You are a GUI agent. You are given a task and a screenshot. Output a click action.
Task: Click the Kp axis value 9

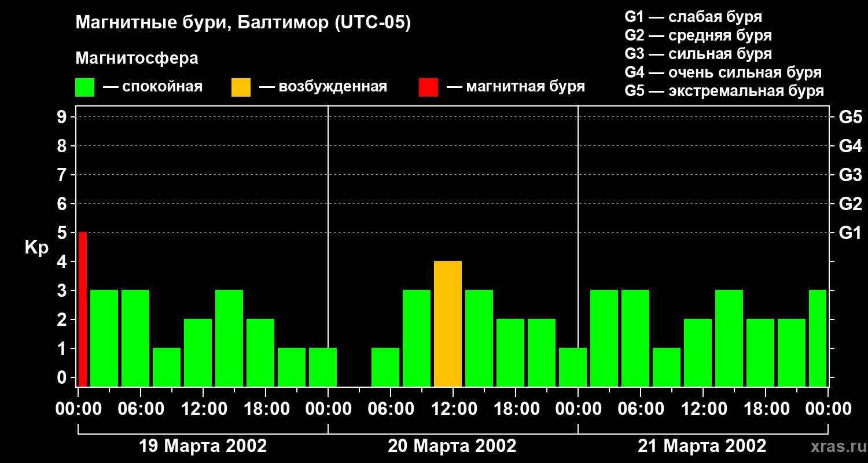click(62, 117)
